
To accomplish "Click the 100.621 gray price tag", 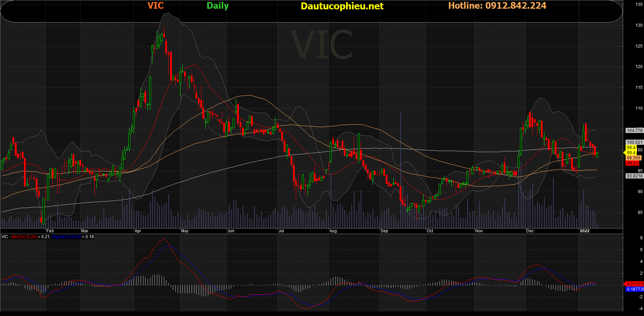I will (x=634, y=142).
